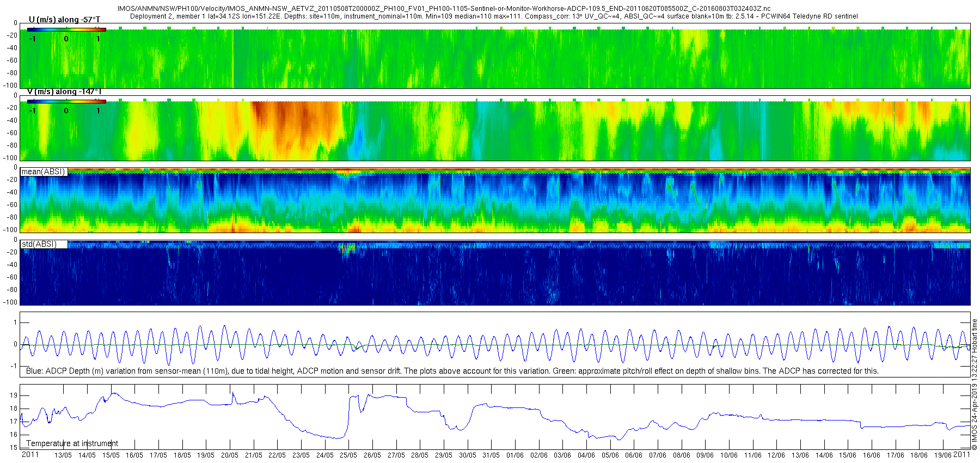Click the '15/05' date tick label
The height and width of the screenshot is (463, 980).
(111, 455)
